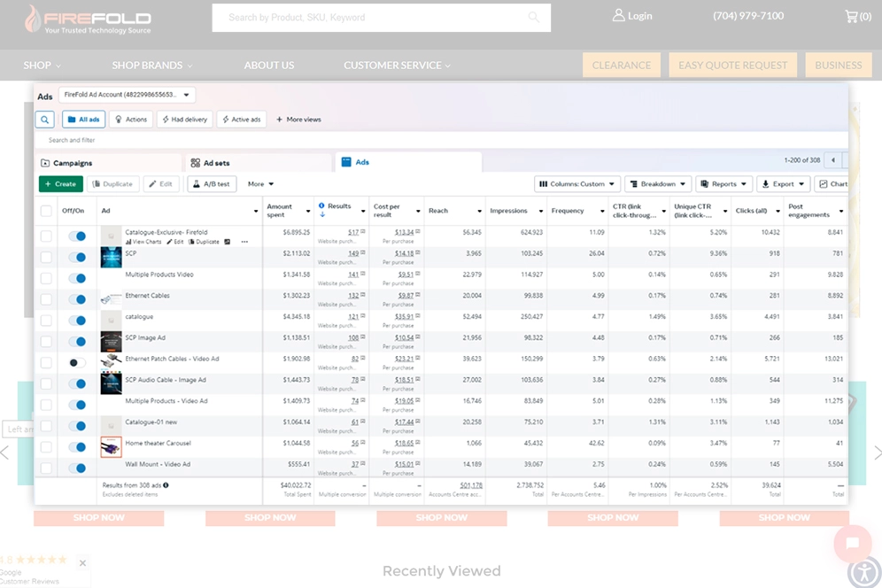Click the Home theater Carousel ad thumbnail

112,447
